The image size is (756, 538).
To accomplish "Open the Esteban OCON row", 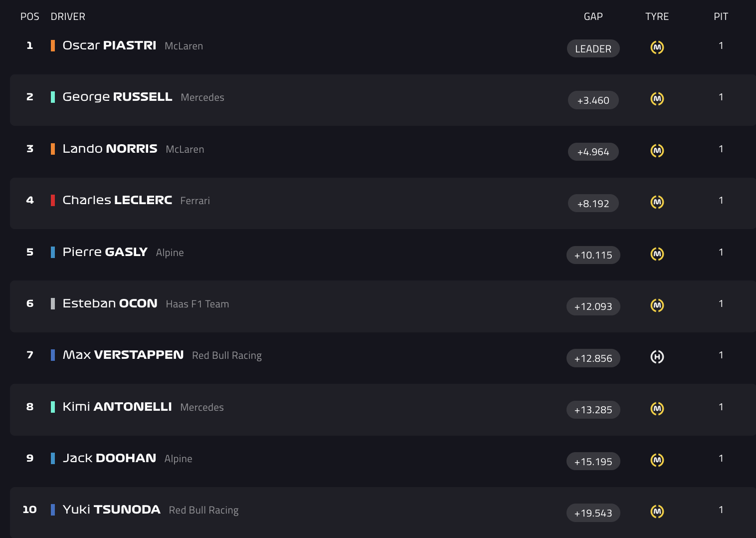I will point(383,306).
